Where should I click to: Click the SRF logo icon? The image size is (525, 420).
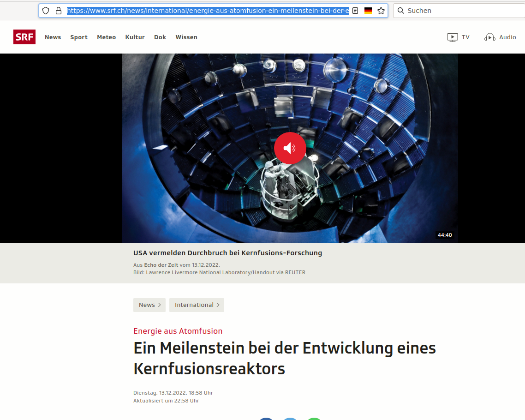point(24,37)
